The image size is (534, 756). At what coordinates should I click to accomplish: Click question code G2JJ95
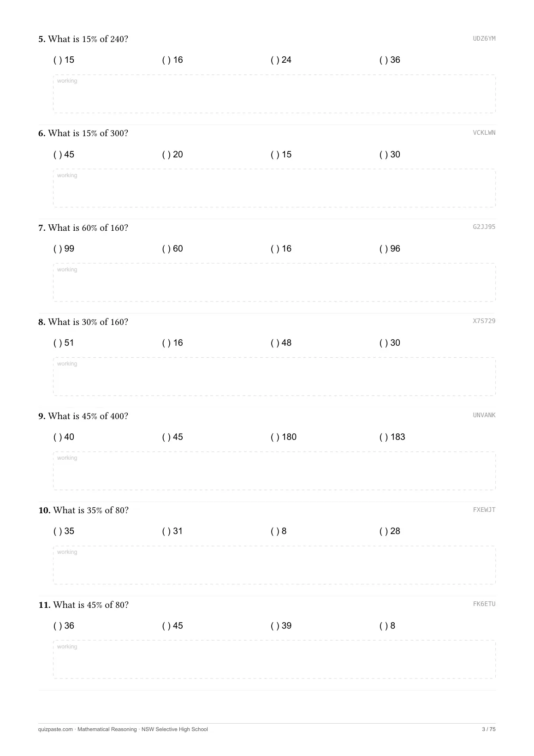pos(484,227)
